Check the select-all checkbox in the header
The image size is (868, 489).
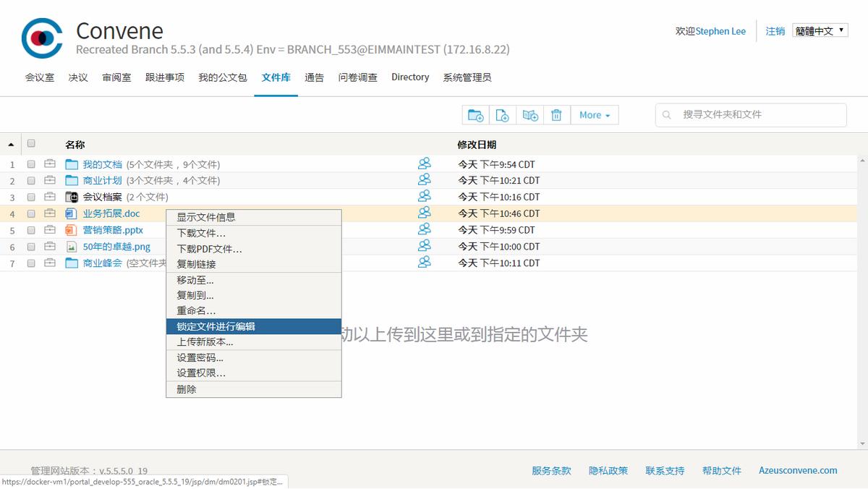30,143
